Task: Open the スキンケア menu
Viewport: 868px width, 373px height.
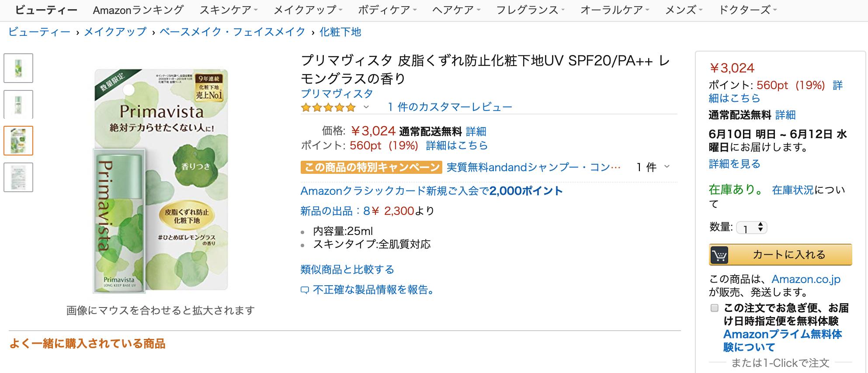Action: [x=228, y=10]
